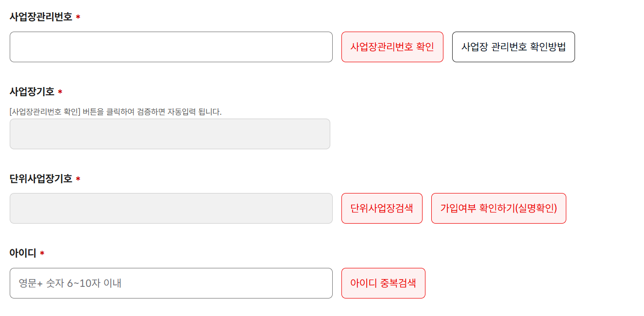Select the 아이디 input field
The image size is (644, 316).
[170, 283]
